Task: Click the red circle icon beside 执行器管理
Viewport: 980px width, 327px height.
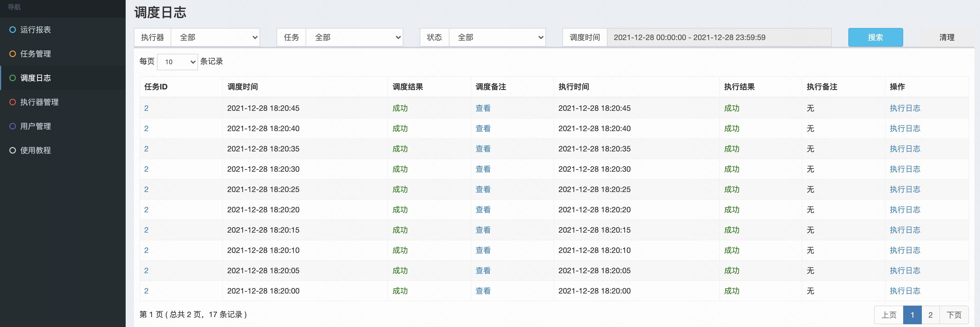Action: 13,102
